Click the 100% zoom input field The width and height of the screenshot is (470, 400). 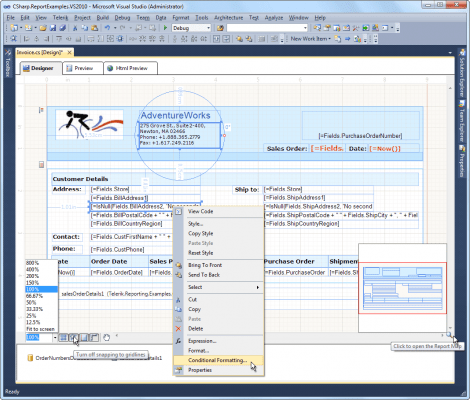(39, 338)
